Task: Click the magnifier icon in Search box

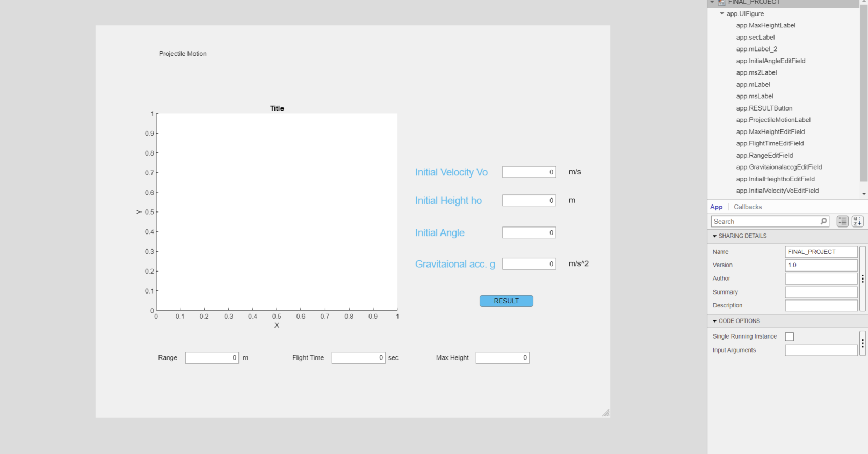Action: (x=823, y=221)
